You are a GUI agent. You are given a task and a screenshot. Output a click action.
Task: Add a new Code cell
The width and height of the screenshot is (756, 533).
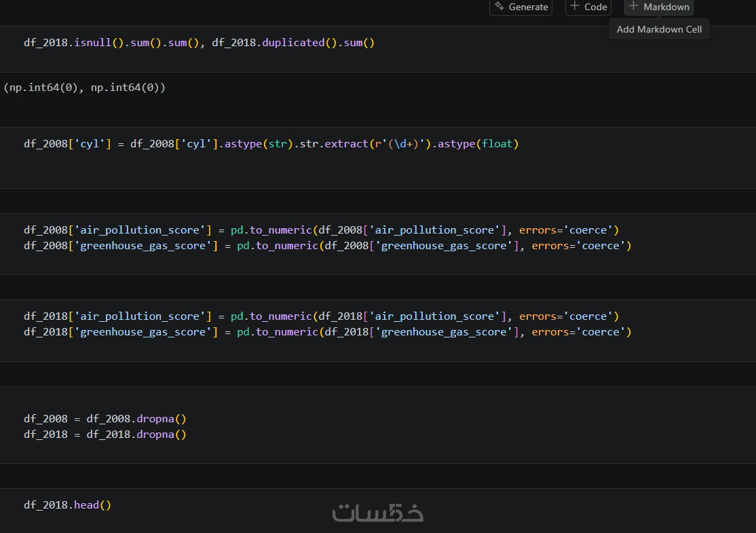pos(588,7)
